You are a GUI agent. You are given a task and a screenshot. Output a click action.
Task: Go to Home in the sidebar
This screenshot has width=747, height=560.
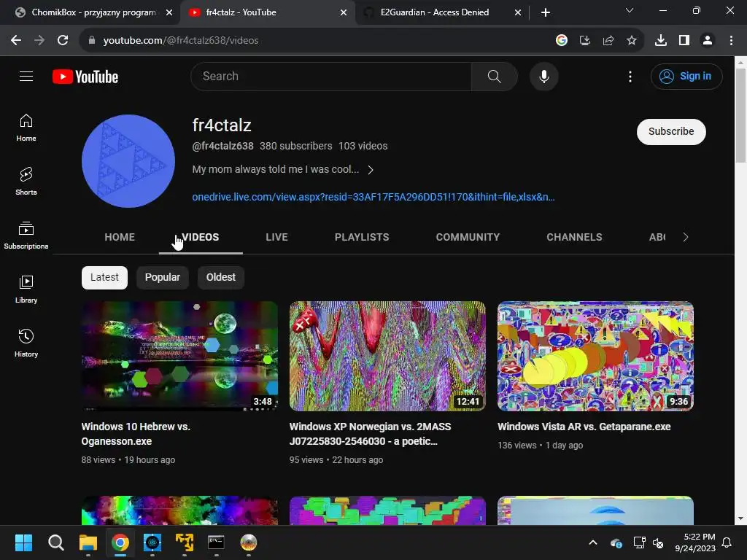point(26,128)
